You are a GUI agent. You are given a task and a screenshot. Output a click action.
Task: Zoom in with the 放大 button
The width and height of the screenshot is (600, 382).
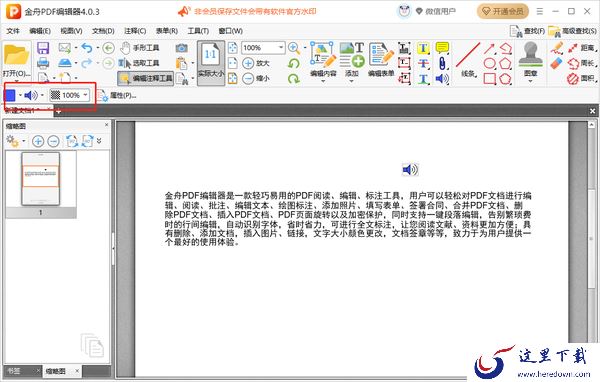tap(256, 63)
